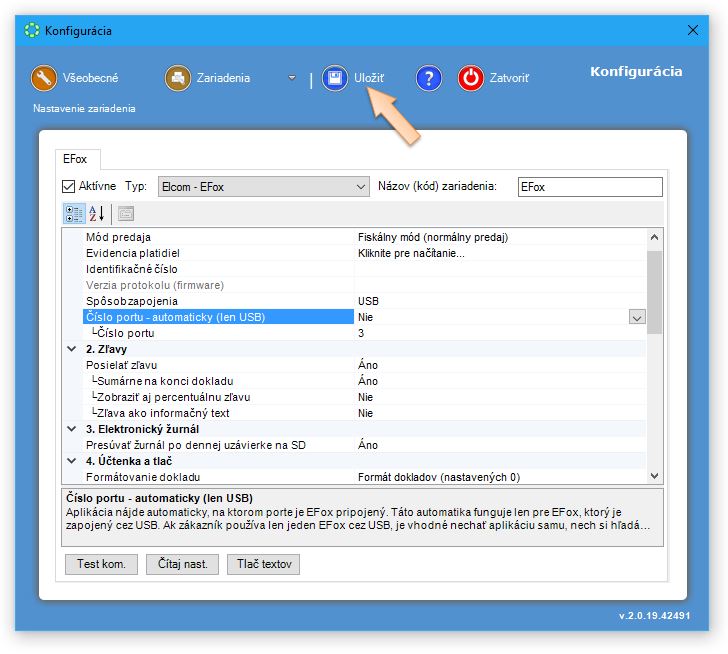Open dropdown for Číslo portu automaticky value

tap(636, 317)
